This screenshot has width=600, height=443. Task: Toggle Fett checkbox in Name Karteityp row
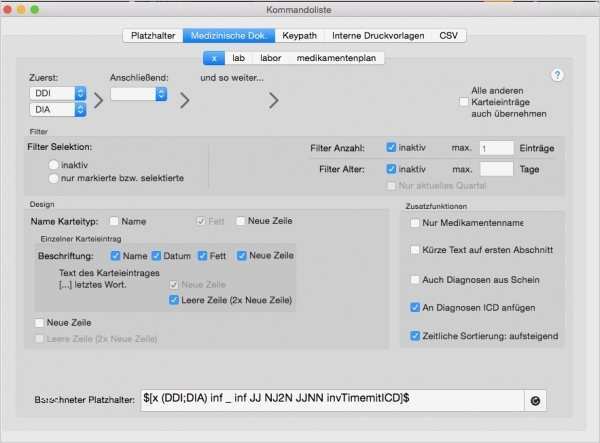point(201,221)
